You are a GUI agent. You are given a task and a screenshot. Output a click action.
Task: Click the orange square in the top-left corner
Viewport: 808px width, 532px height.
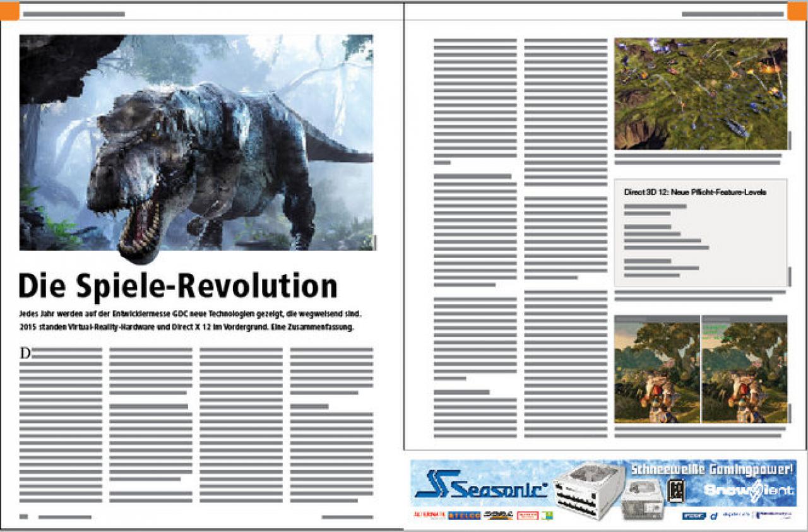tap(9, 11)
